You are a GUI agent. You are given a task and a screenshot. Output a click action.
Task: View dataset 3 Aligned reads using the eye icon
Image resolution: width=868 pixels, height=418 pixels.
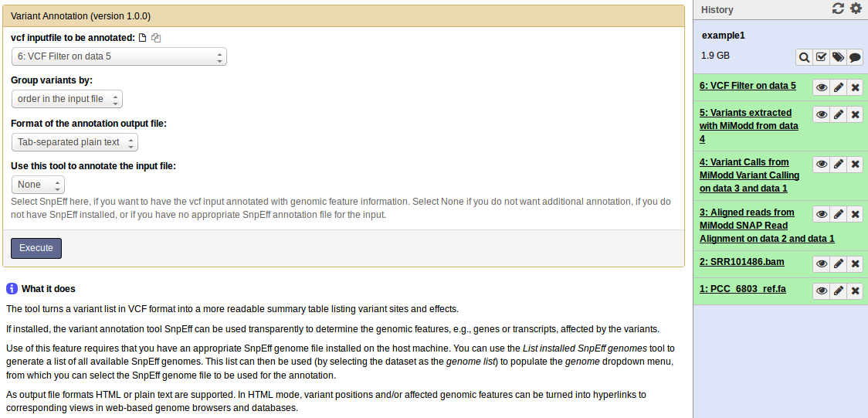tap(822, 214)
